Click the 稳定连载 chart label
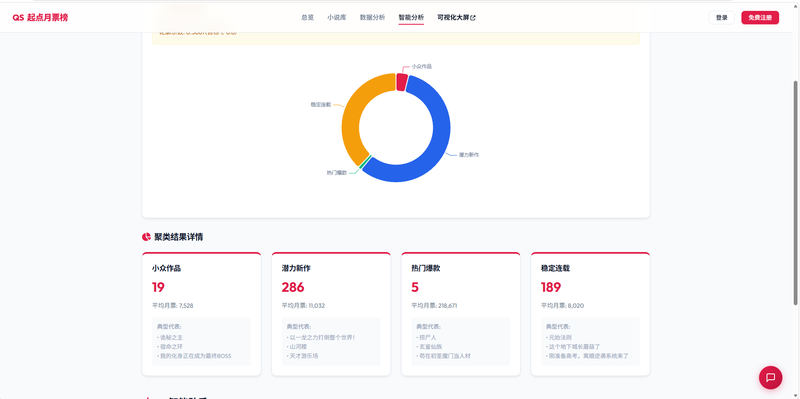Image resolution: width=800 pixels, height=399 pixels. [x=321, y=104]
